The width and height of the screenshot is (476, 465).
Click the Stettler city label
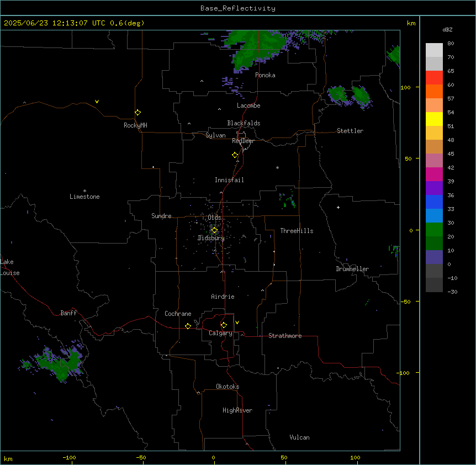350,131
